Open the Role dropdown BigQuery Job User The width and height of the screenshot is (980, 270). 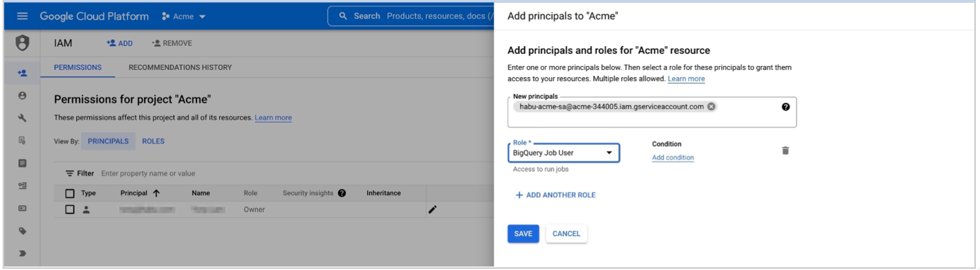coord(563,153)
